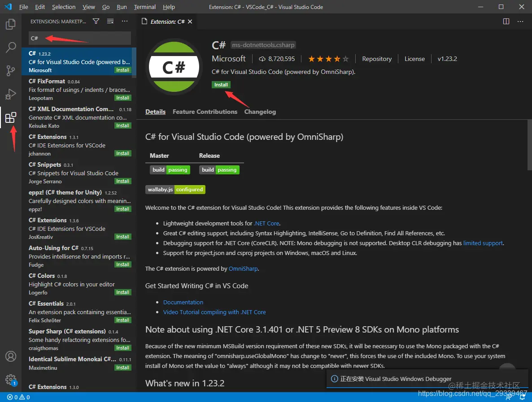The image size is (532, 402).
Task: Select the Extension: C# editor tab
Action: 167,22
